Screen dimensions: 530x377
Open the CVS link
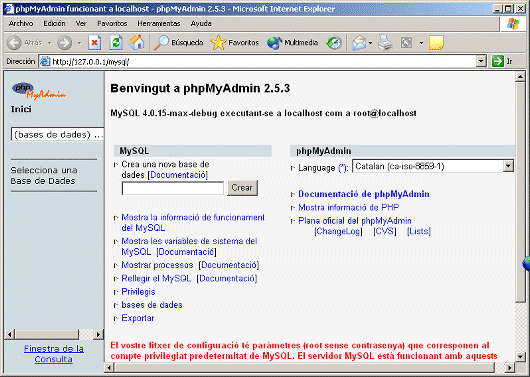click(x=385, y=231)
